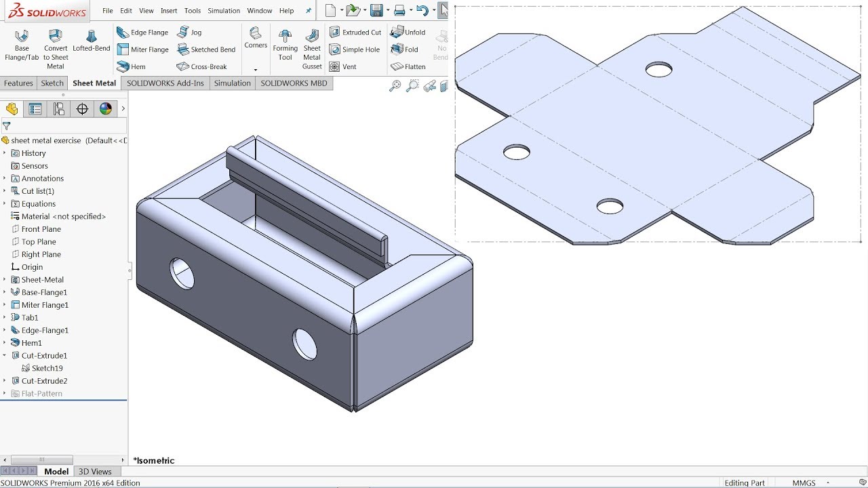Expand the History tree node
868x488 pixels.
tap(5, 153)
